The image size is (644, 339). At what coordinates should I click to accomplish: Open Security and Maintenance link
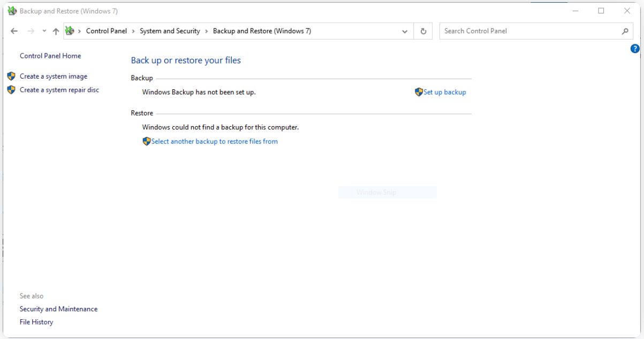click(58, 309)
